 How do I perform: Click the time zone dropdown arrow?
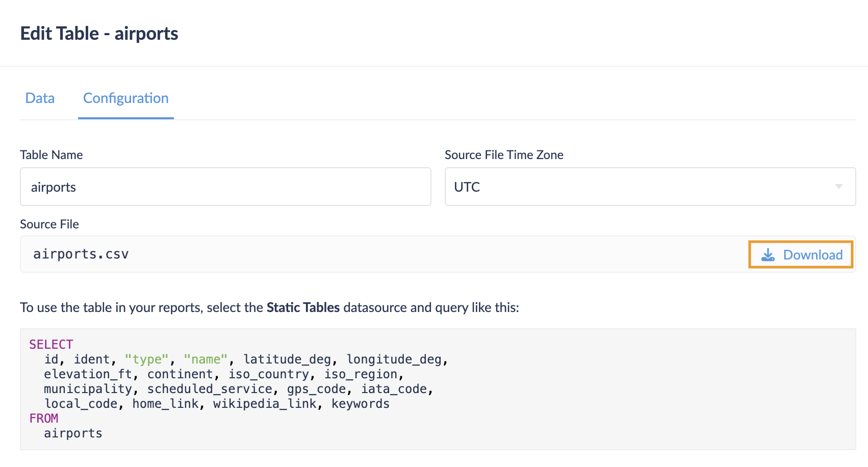tap(838, 187)
